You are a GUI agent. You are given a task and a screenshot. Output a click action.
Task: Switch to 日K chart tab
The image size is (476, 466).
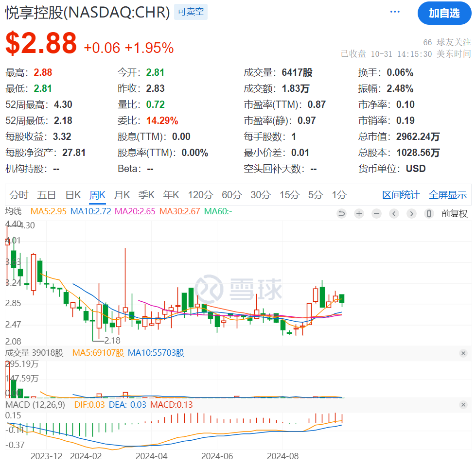click(73, 195)
